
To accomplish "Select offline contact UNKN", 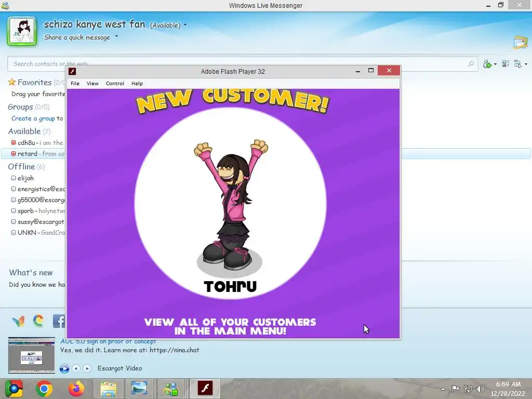I will click(x=27, y=232).
